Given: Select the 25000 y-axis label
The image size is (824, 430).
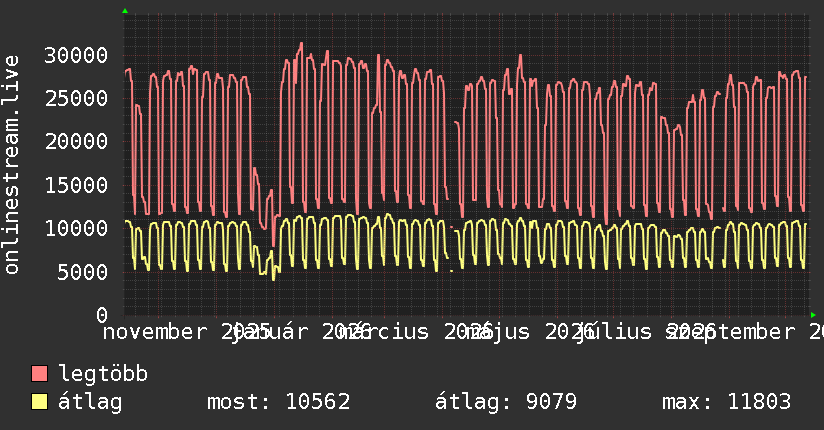Looking at the screenshot, I should pos(76,98).
